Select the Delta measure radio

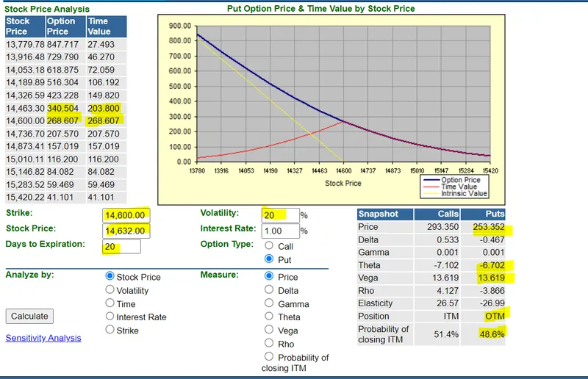(x=269, y=289)
